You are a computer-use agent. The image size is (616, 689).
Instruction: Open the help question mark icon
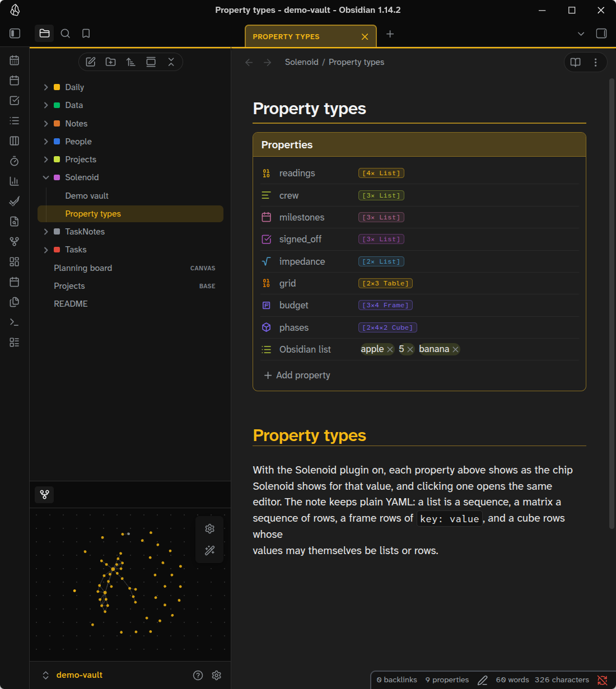pyautogui.click(x=198, y=676)
